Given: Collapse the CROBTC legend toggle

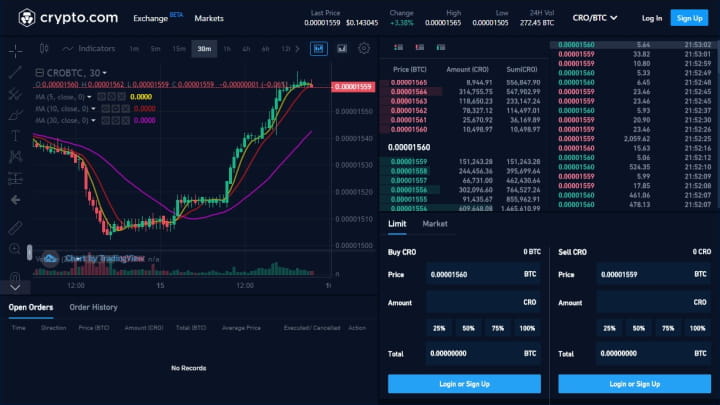Looking at the screenshot, I should 39,73.
